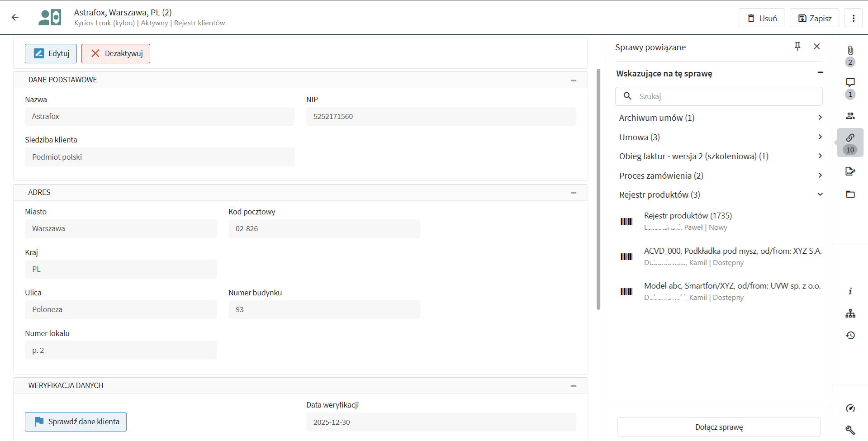Screen dimensions: 868x441
Task: Show the history clock icon
Action: pyautogui.click(x=850, y=335)
